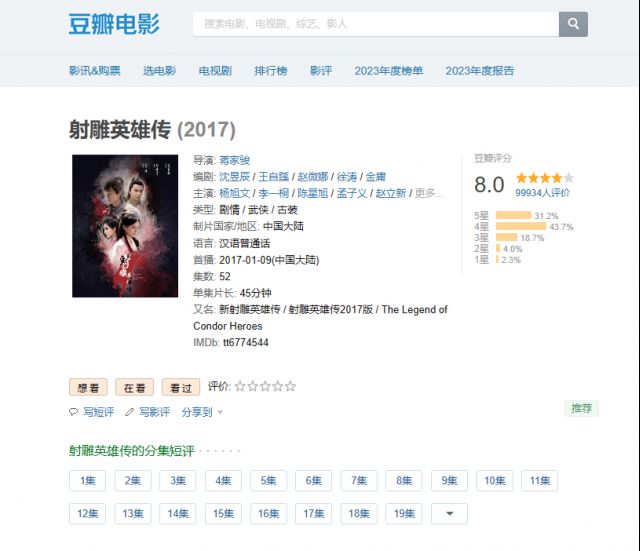Click the magnifier search button

tap(573, 24)
